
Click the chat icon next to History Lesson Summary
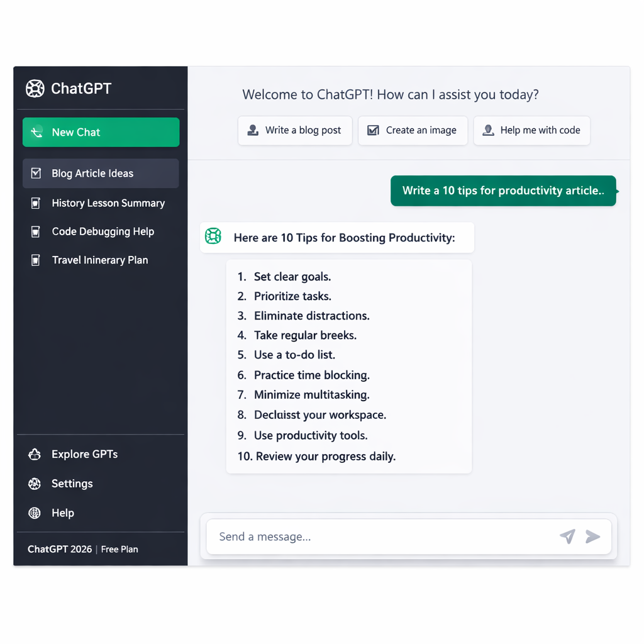pos(35,203)
